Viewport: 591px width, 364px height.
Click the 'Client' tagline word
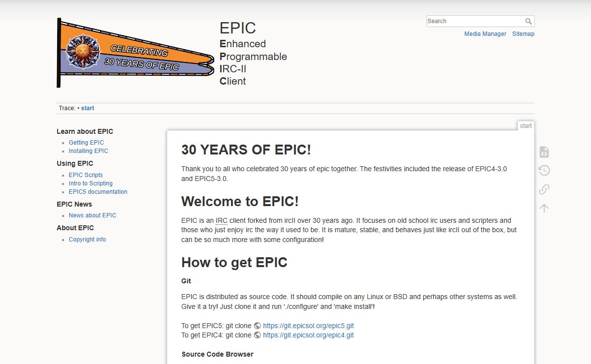click(233, 81)
